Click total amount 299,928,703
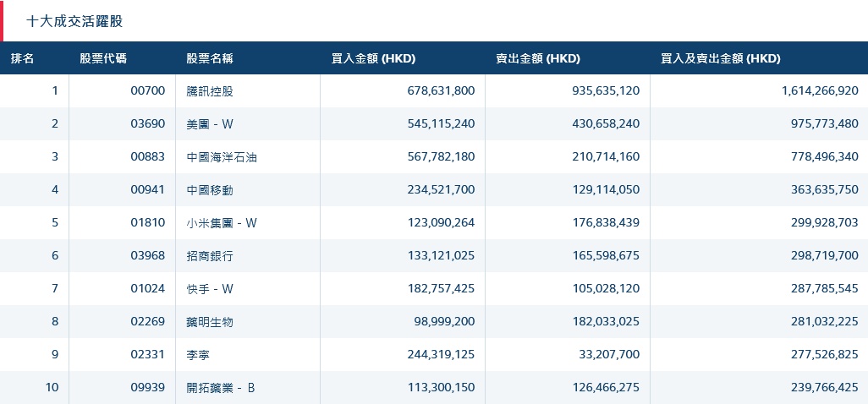The height and width of the screenshot is (404, 868). click(825, 223)
